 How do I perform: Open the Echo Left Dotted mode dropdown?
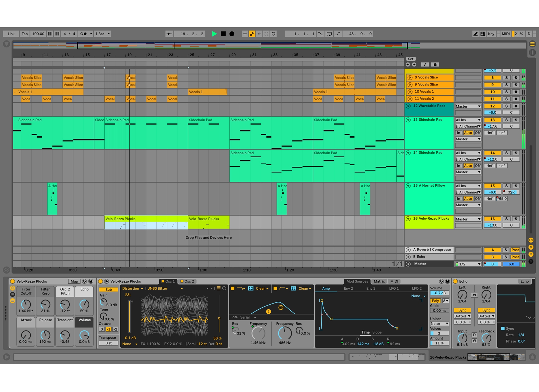pyautogui.click(x=462, y=316)
